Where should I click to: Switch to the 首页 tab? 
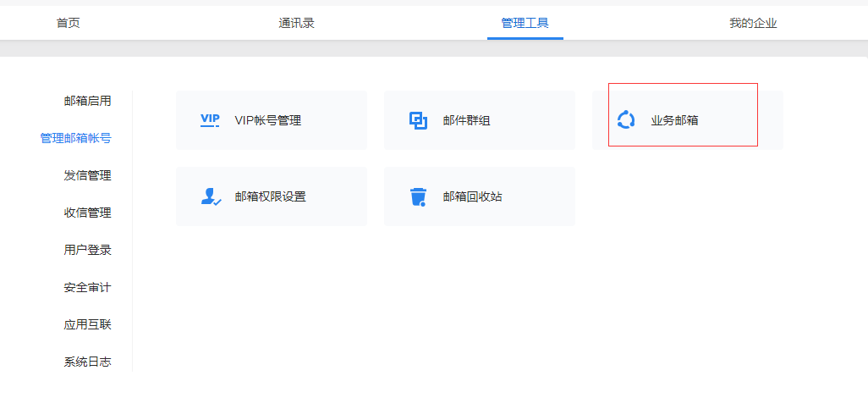[x=69, y=23]
